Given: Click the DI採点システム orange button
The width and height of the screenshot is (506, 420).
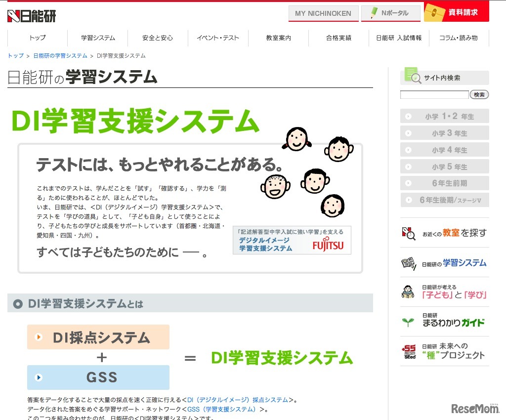Looking at the screenshot, I should pyautogui.click(x=98, y=337).
